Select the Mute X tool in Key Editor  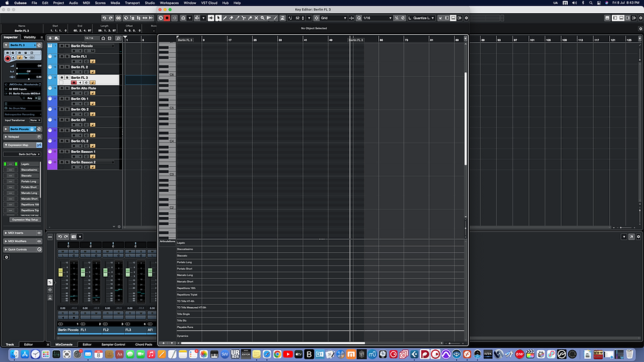point(256,18)
